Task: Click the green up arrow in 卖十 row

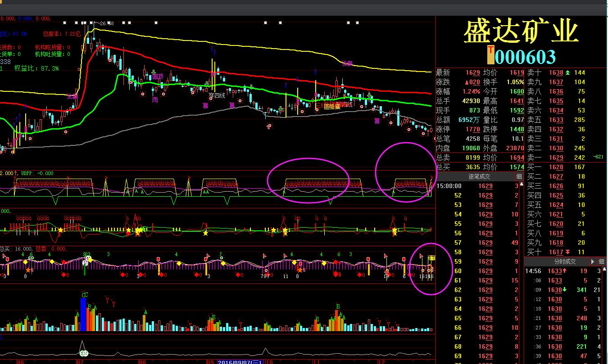Action: point(567,72)
